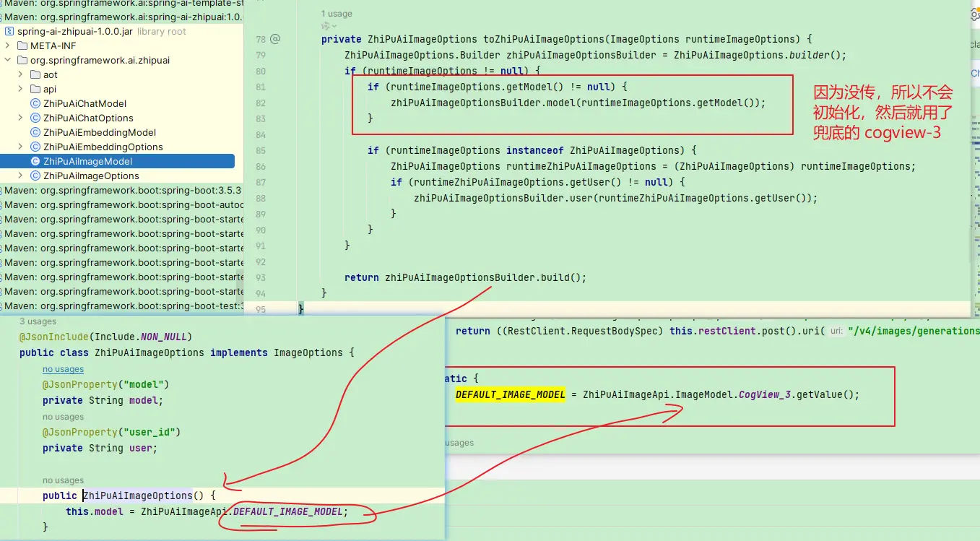
Task: Click the gutter @ icon on line 78
Action: click(x=275, y=39)
